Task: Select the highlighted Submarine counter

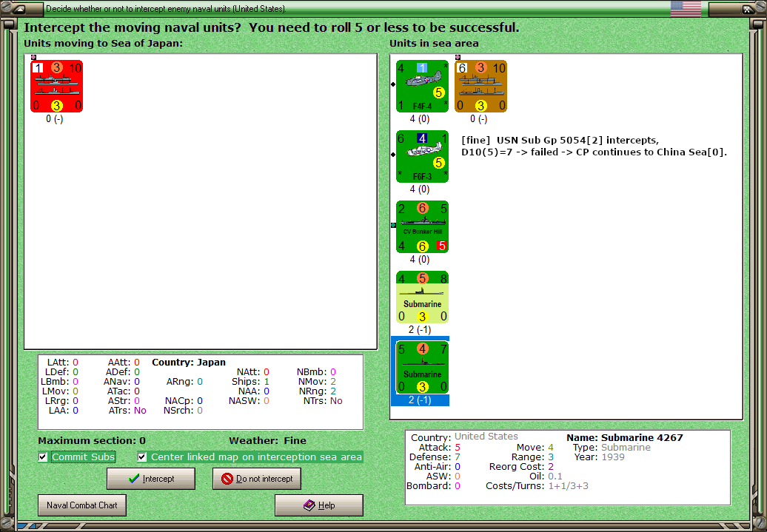Action: [x=422, y=368]
